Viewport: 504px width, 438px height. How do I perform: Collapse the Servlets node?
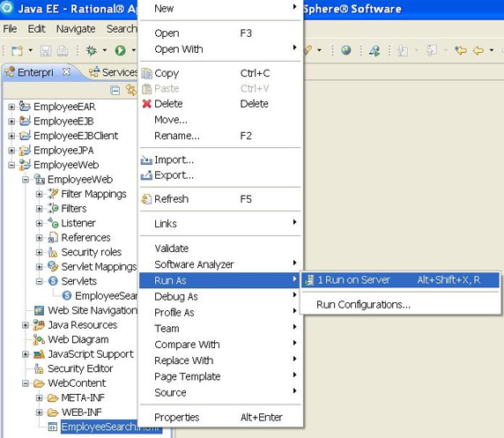click(x=40, y=281)
